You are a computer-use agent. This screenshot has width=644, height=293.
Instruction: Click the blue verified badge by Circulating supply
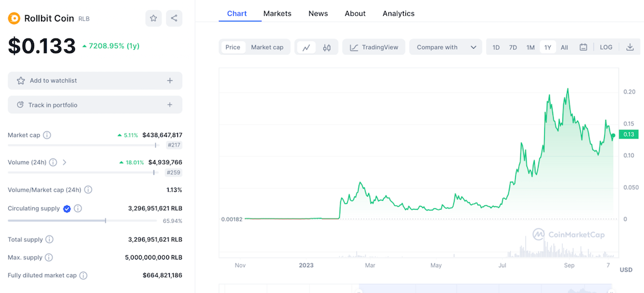(x=67, y=209)
